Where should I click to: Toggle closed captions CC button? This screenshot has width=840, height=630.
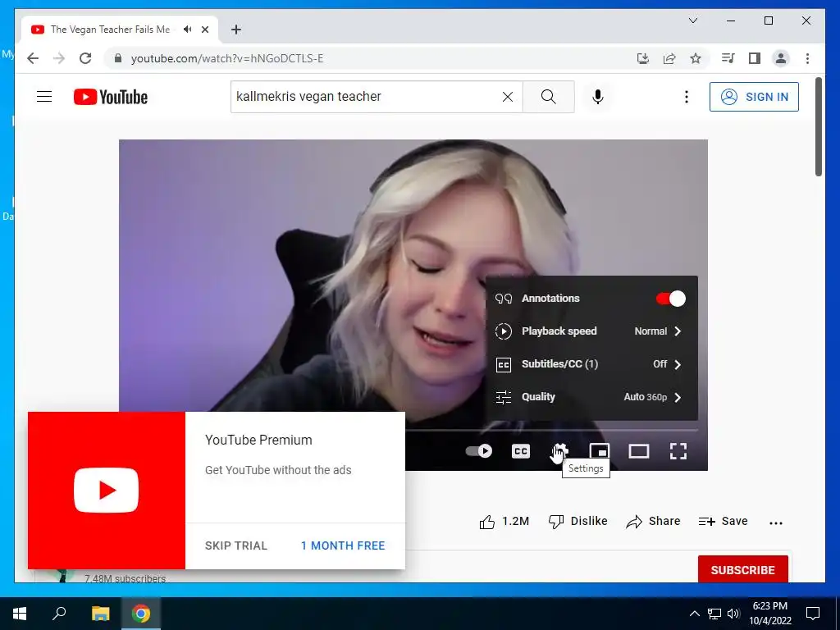pyautogui.click(x=521, y=451)
